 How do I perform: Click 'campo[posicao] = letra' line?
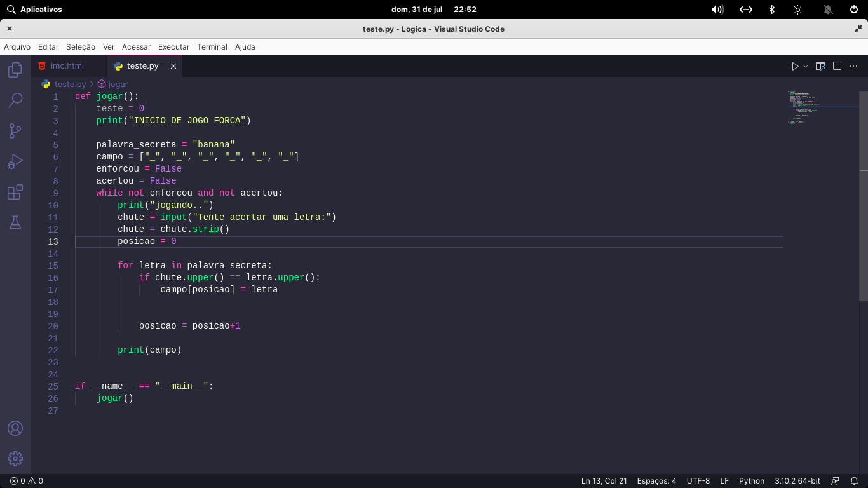tap(219, 290)
